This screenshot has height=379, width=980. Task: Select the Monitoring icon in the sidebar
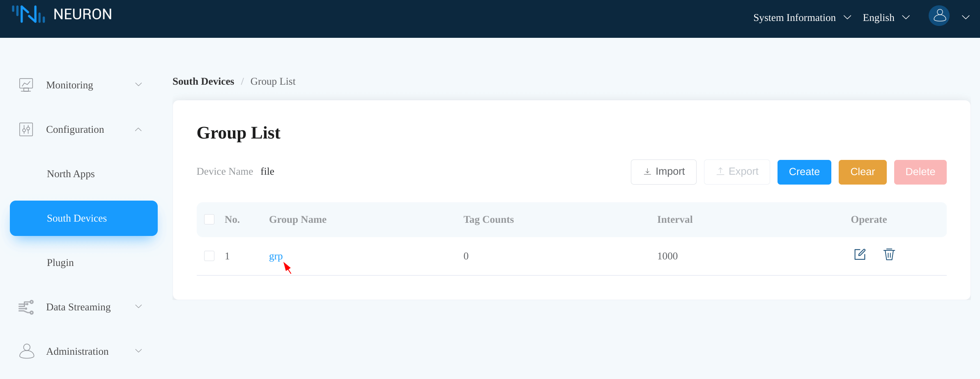(26, 85)
